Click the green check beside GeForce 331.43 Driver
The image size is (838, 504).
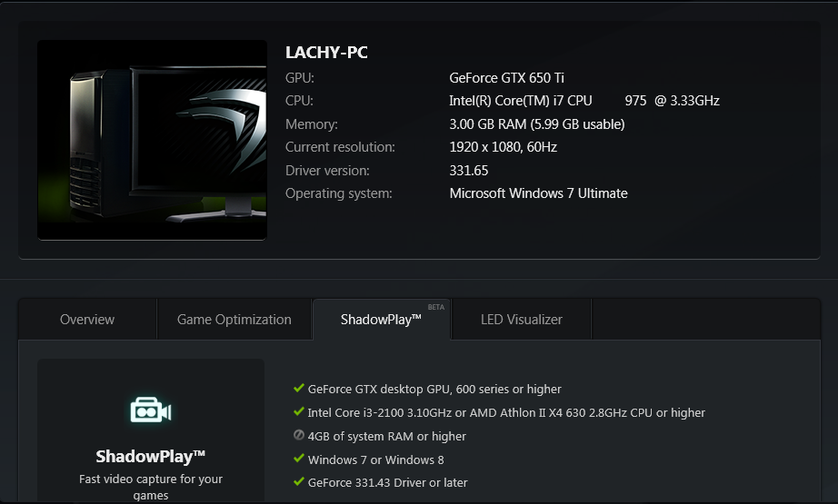point(299,481)
